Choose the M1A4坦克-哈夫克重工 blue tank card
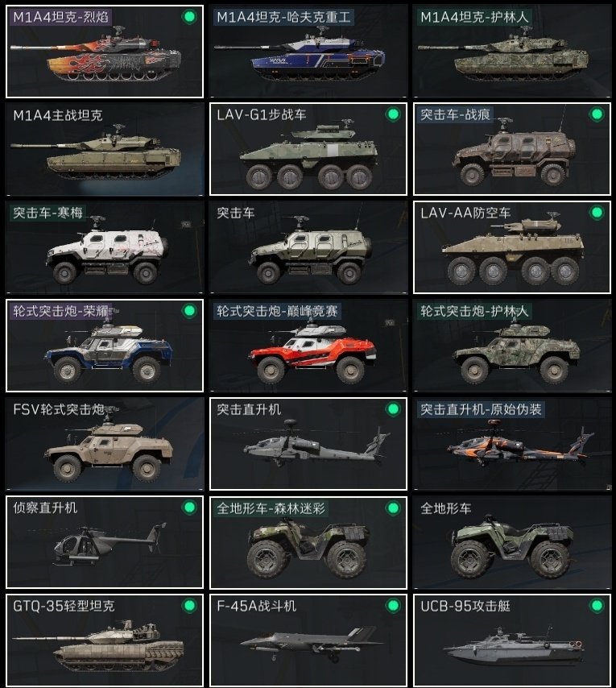The height and width of the screenshot is (688, 616). 308,52
